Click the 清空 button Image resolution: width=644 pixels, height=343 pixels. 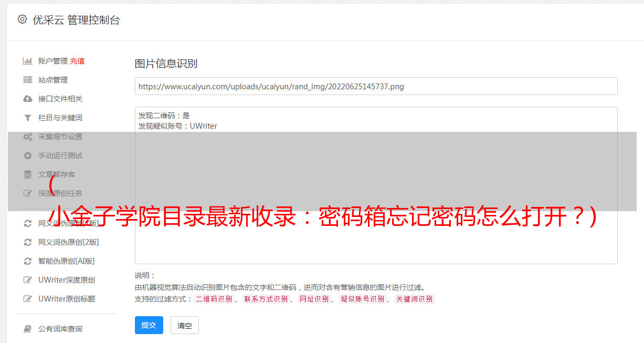point(185,325)
